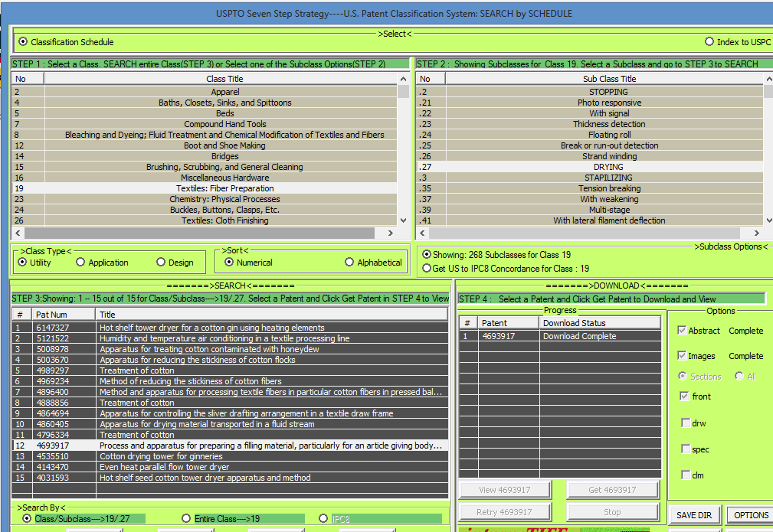This screenshot has height=532, width=773.
Task: Select patent 5121522 Humidity and temperature row
Action: click(x=231, y=338)
